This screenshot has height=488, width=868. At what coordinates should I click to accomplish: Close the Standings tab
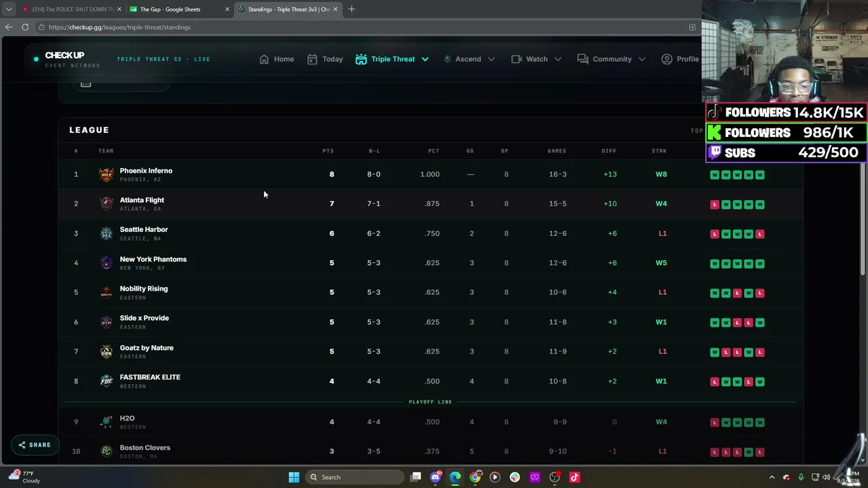(335, 9)
